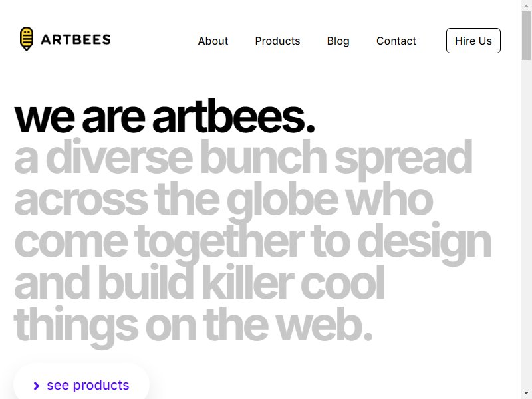Go to the Products menu item

(x=277, y=41)
